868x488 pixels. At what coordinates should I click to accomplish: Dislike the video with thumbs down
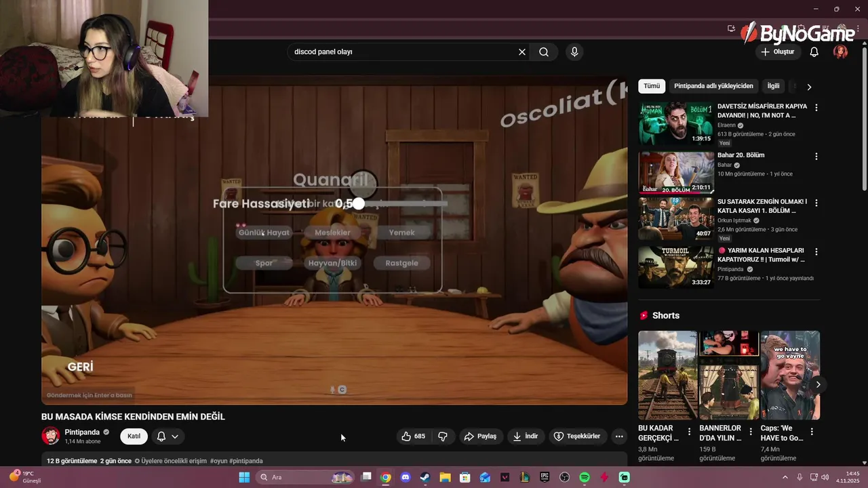443,436
